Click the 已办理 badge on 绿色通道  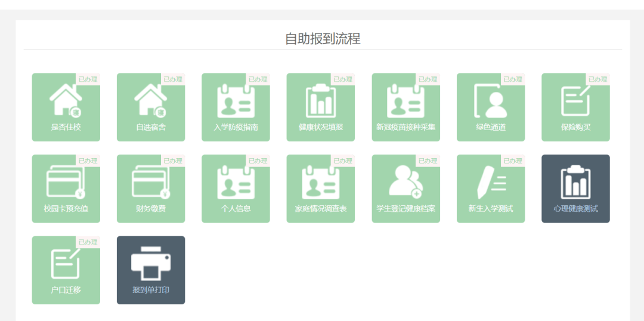point(513,79)
